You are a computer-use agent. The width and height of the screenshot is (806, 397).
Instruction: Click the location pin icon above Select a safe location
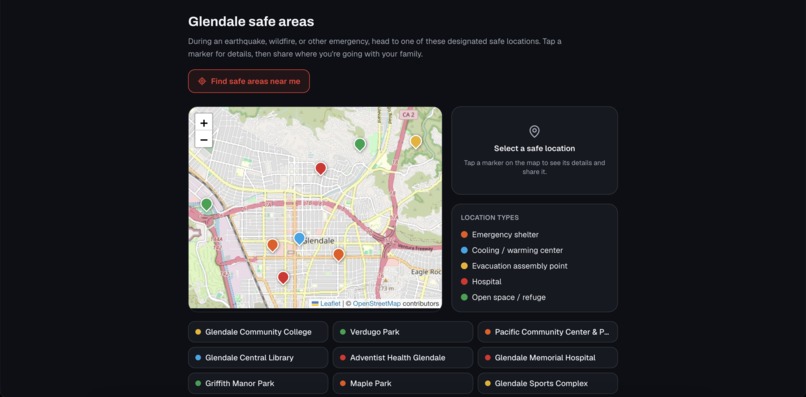point(535,132)
